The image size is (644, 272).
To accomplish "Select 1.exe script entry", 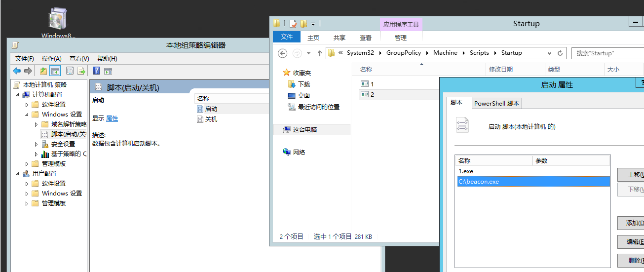I will tap(533, 171).
